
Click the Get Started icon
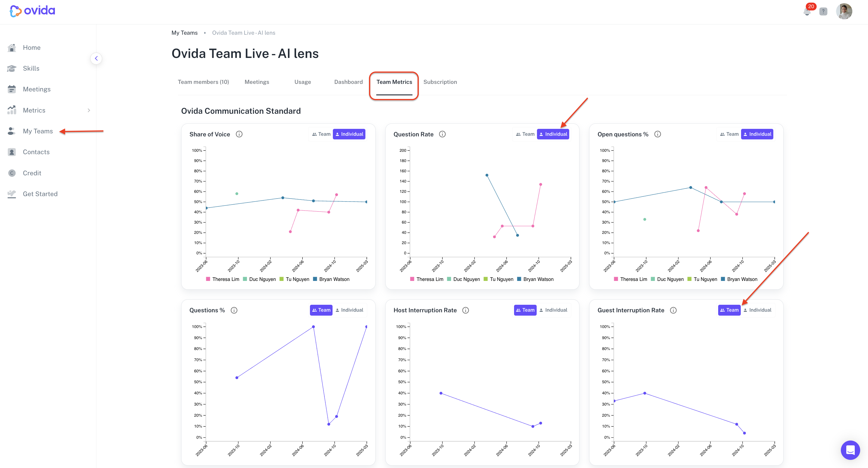coord(12,194)
